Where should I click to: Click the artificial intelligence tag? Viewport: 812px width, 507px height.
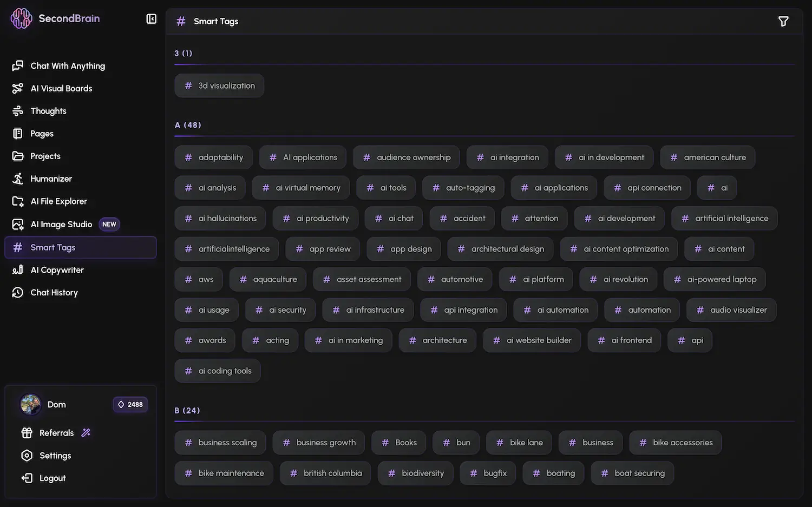724,218
